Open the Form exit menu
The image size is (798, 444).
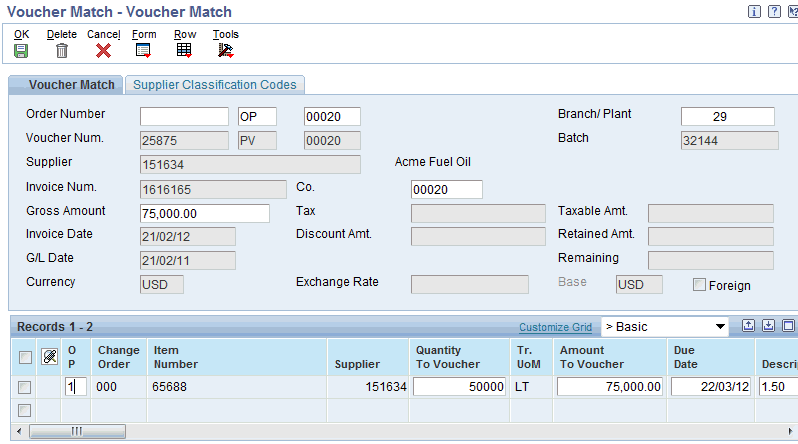(143, 50)
